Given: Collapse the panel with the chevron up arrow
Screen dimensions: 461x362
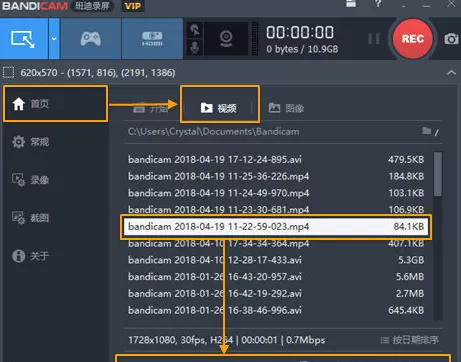Looking at the screenshot, I should pos(451,72).
